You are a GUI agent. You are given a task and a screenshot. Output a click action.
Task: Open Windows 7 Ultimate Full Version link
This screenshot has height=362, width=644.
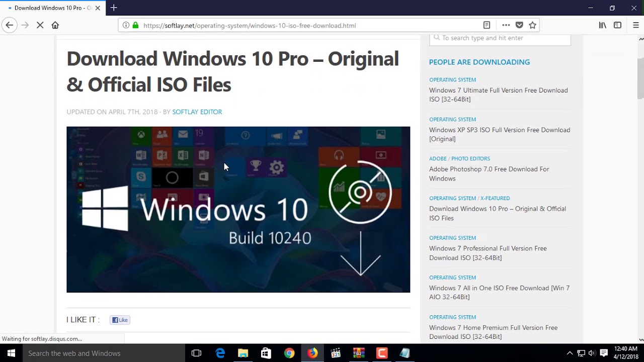pyautogui.click(x=499, y=95)
